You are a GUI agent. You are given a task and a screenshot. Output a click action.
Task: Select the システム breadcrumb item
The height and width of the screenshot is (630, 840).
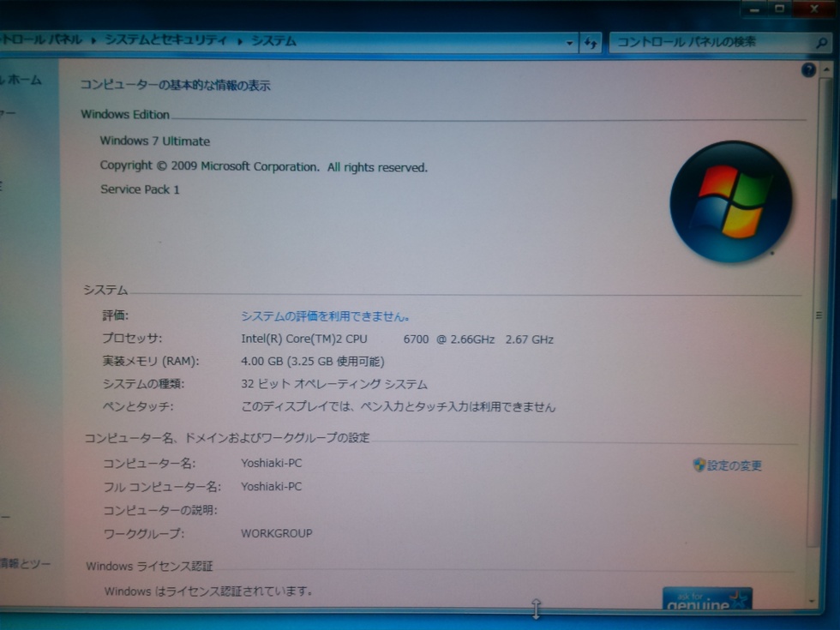pyautogui.click(x=273, y=41)
